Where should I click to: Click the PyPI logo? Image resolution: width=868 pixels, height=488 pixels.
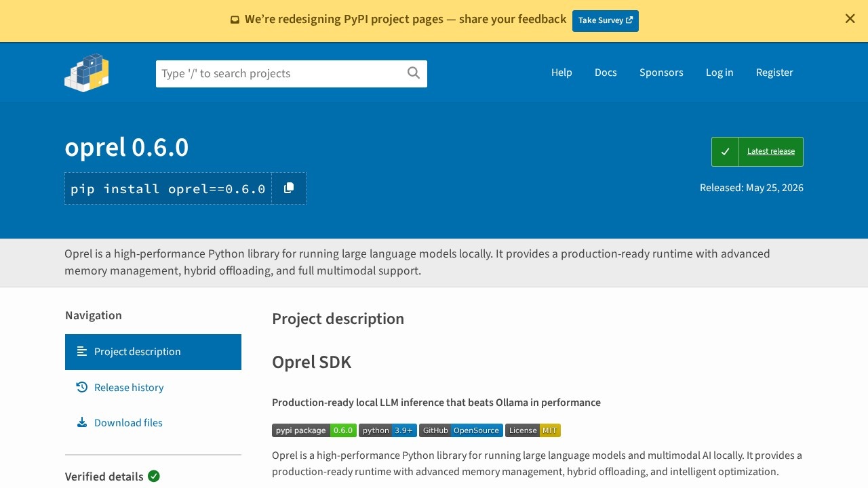87,73
